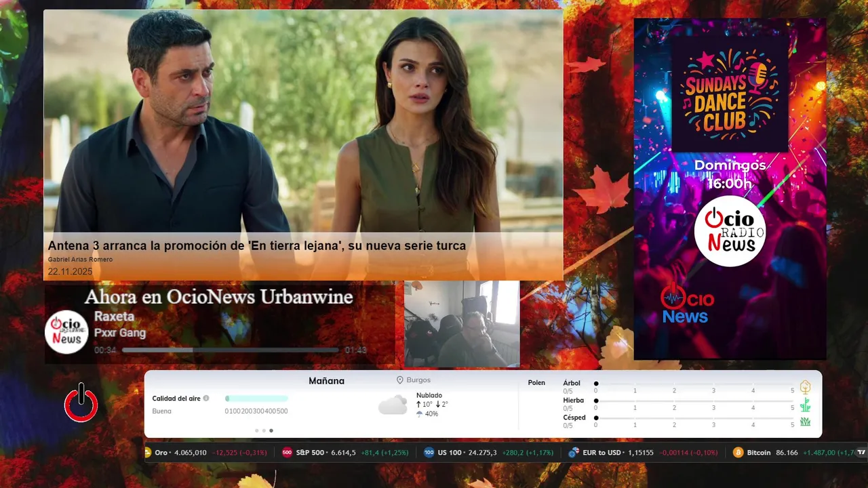Click the Nublado weather description
The width and height of the screenshot is (868, 488).
click(x=429, y=395)
